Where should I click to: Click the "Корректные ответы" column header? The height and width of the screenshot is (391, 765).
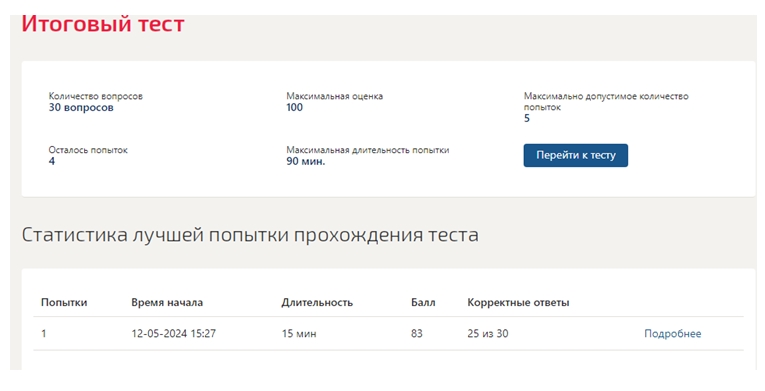point(518,303)
